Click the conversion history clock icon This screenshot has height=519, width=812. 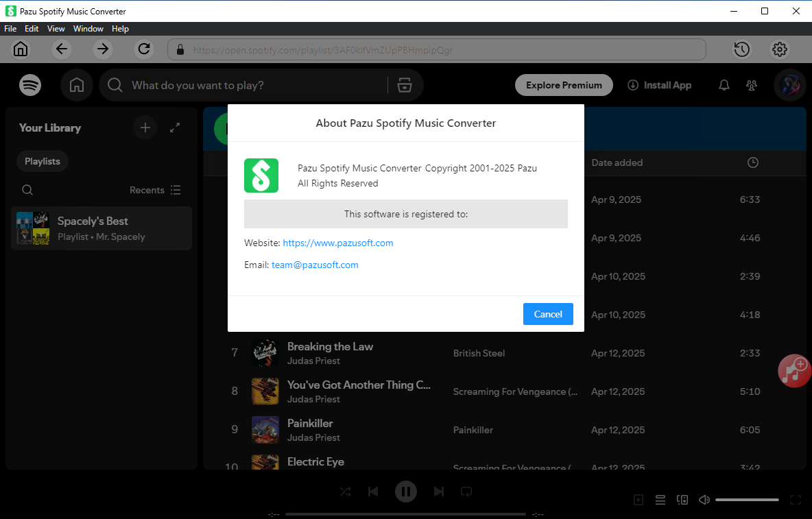pos(741,49)
